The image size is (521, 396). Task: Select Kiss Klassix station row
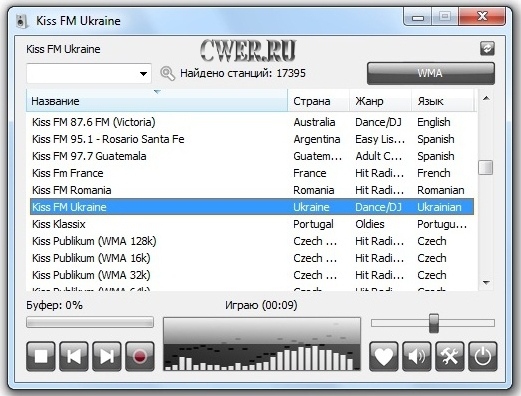[x=252, y=224]
